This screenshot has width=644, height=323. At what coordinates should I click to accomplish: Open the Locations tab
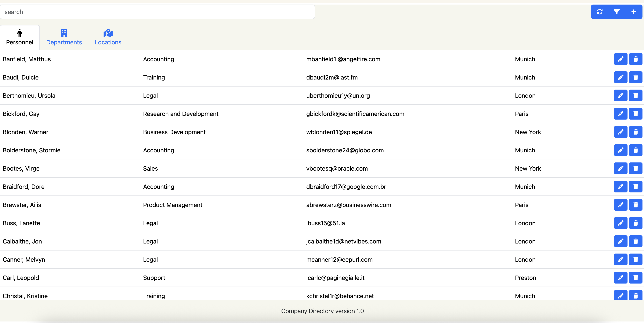pyautogui.click(x=108, y=37)
